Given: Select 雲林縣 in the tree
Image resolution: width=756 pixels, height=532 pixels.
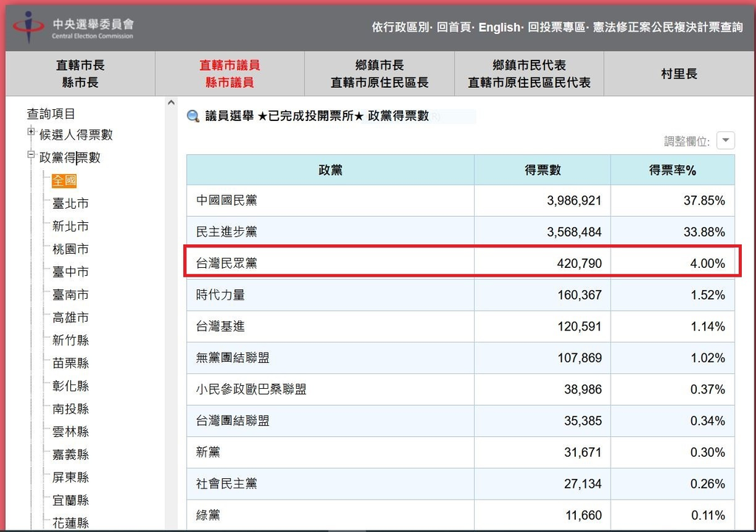Looking at the screenshot, I should 70,432.
